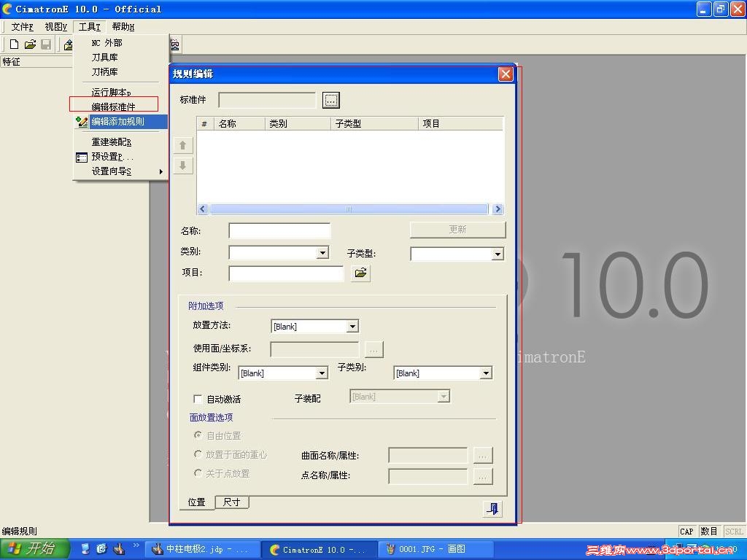Click the 使用面/坐标系 browse button
The image size is (747, 560).
coord(374,349)
